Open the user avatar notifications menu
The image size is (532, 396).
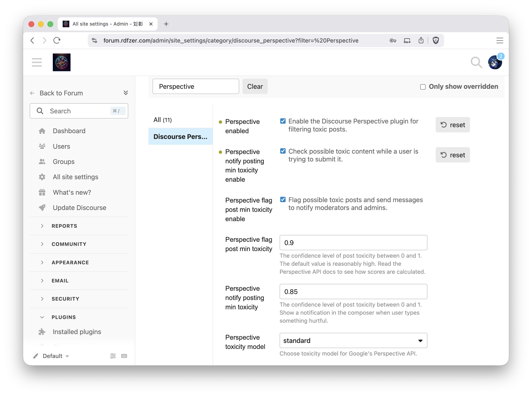[495, 63]
